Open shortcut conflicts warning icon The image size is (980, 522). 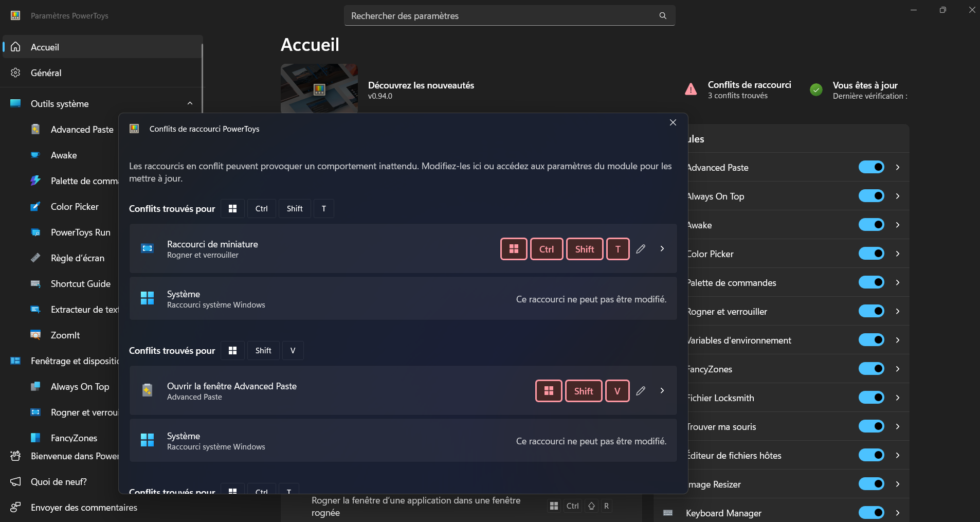pyautogui.click(x=691, y=89)
